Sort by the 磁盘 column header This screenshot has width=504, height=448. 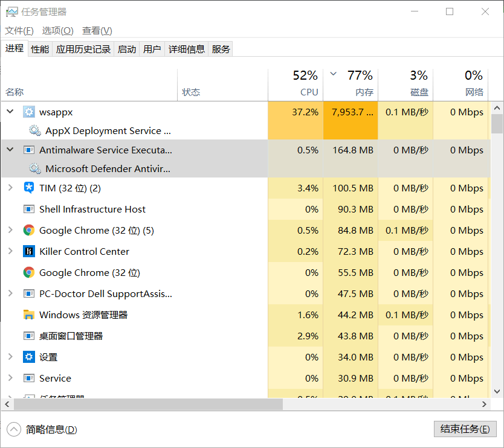(x=405, y=85)
